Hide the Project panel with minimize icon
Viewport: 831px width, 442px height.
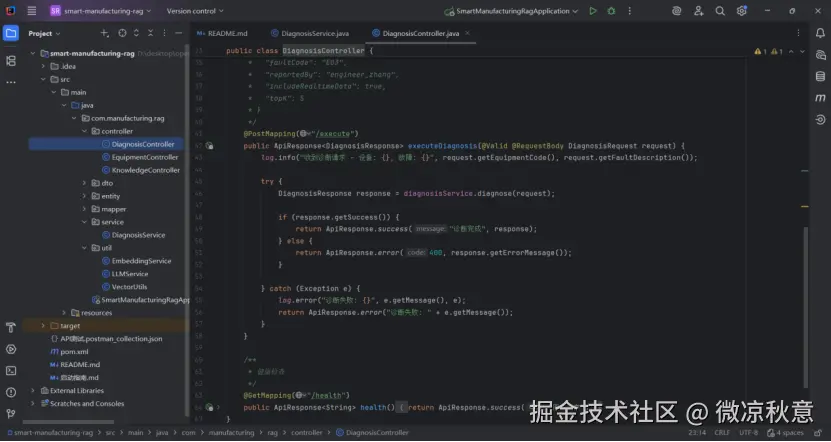click(x=179, y=33)
